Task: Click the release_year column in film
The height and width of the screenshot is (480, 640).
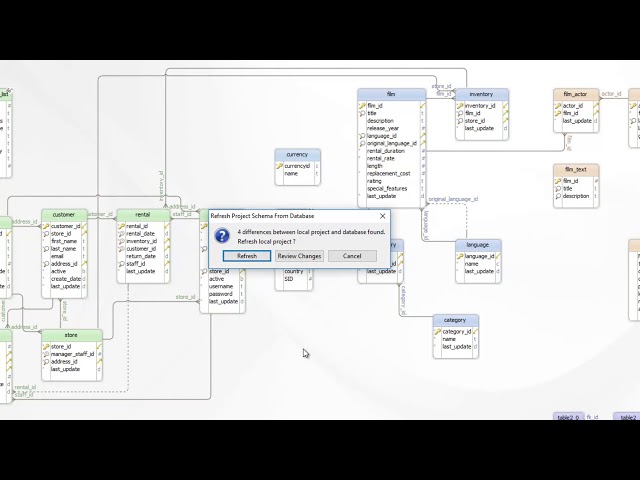Action: point(383,128)
